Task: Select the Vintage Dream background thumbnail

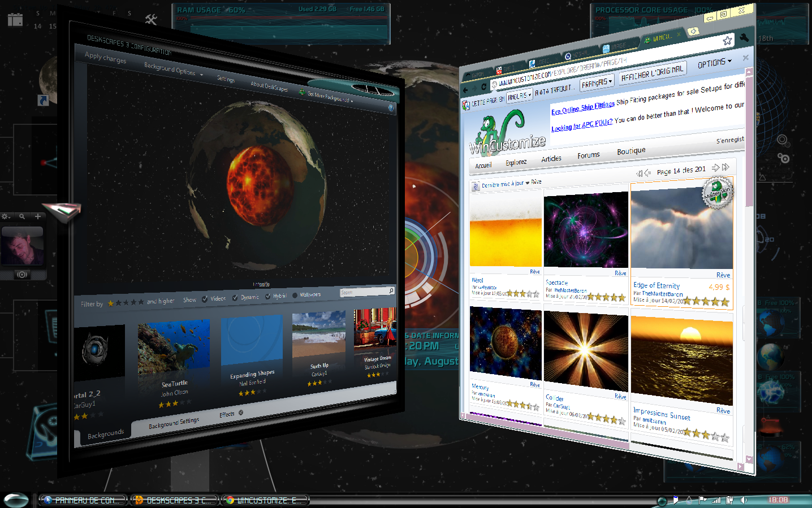Action: 375,328
